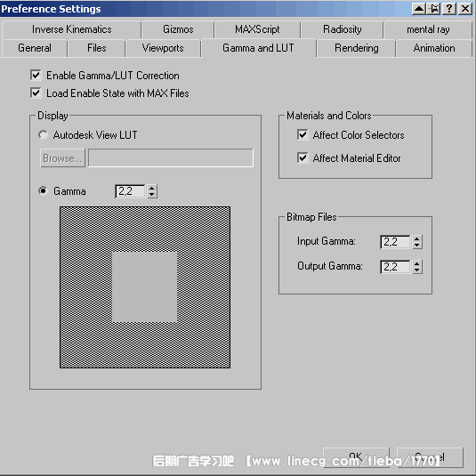Increase the Output Gamma spinner

pos(417,263)
